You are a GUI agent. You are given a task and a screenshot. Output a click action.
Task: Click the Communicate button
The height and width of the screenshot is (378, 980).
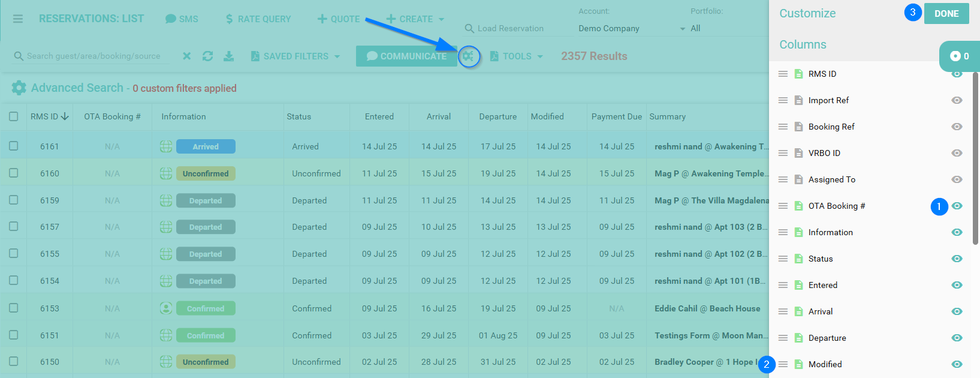tap(406, 56)
